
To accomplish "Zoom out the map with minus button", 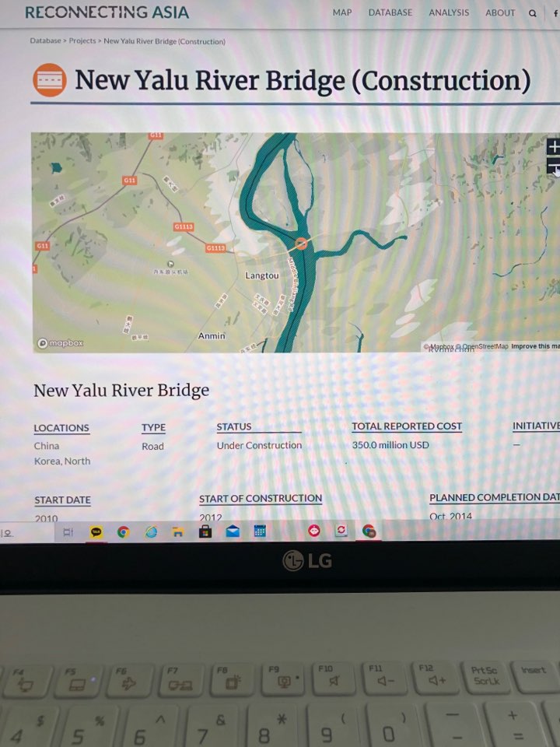I will point(553,167).
